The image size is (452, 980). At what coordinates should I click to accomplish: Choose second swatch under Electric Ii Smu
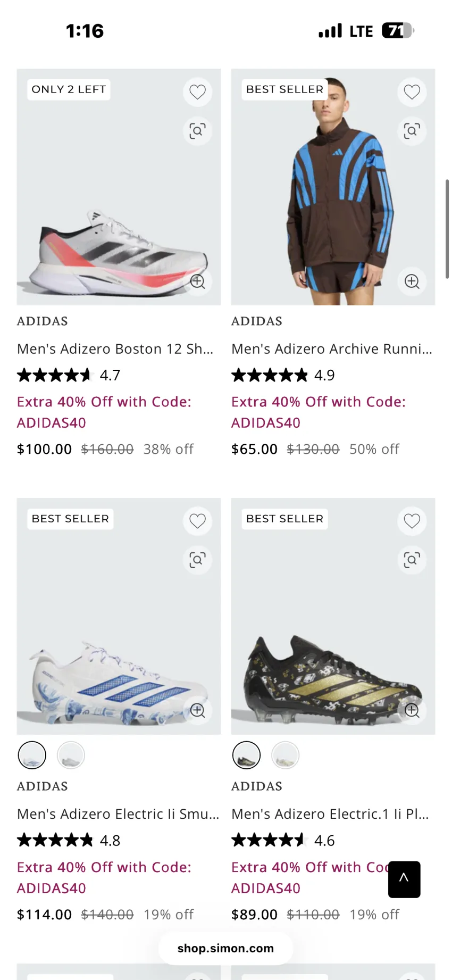[71, 755]
